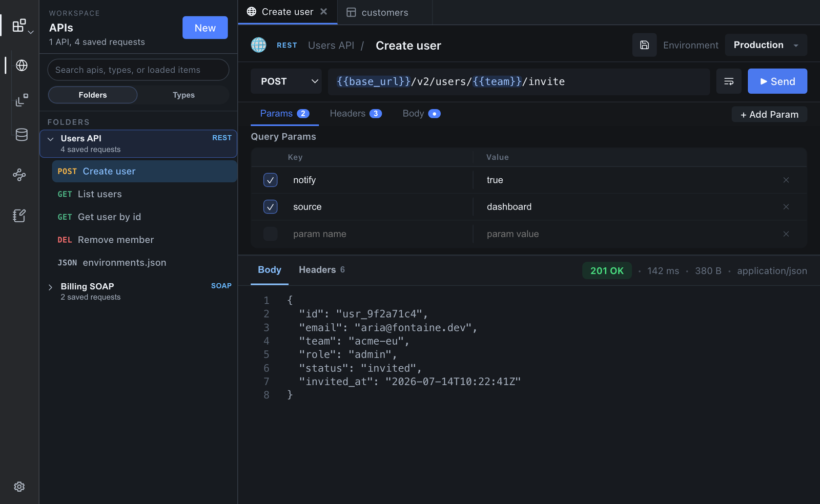Click the source key cell
Screen dimensions: 820x504
point(307,207)
